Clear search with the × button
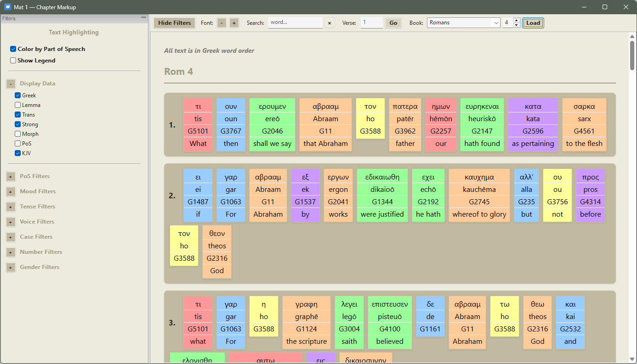This screenshot has width=637, height=364. (x=330, y=23)
